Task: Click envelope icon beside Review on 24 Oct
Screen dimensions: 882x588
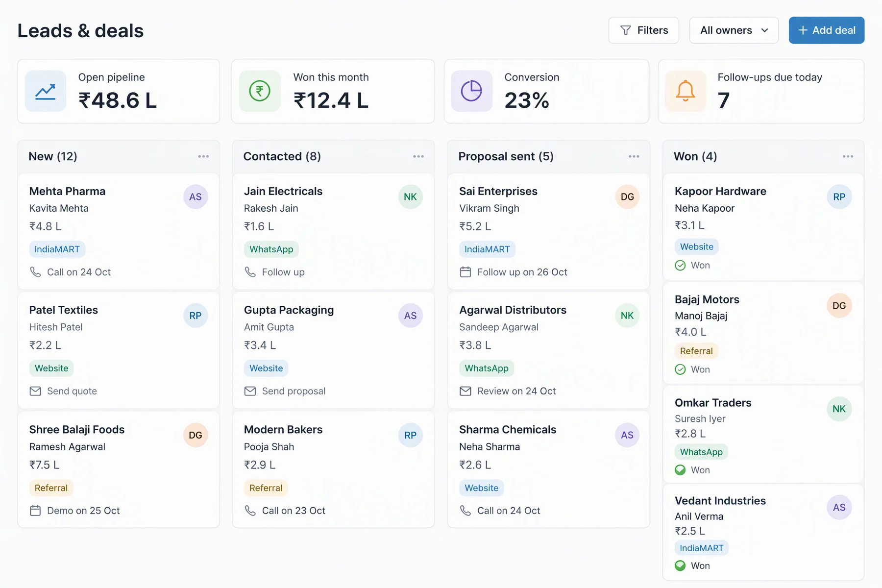Action: click(x=465, y=391)
